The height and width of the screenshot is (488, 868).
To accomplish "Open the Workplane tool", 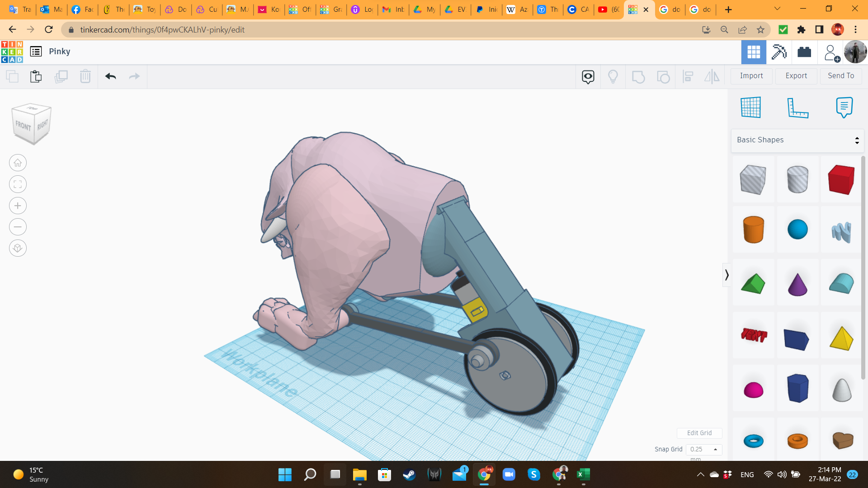I will coord(751,108).
